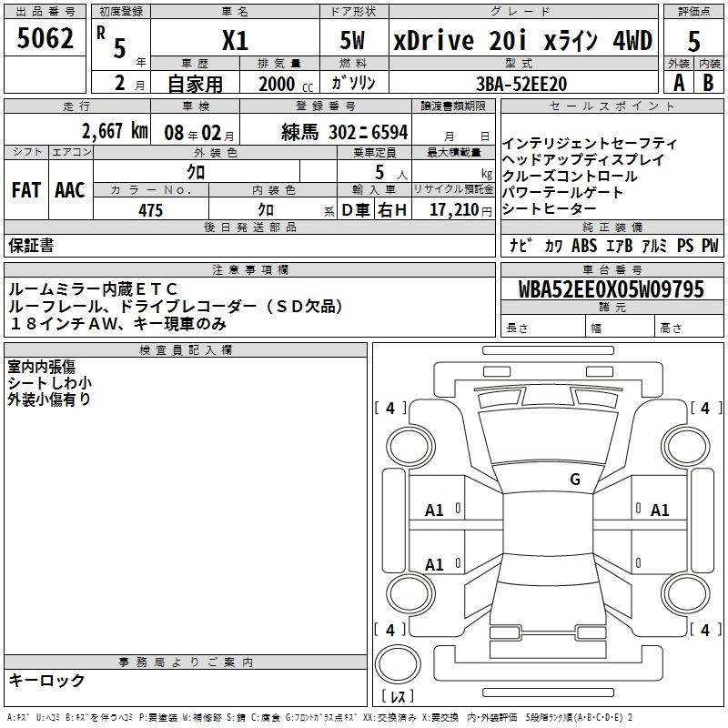Click the PW equipment entry
The image size is (728, 728).
click(710, 246)
